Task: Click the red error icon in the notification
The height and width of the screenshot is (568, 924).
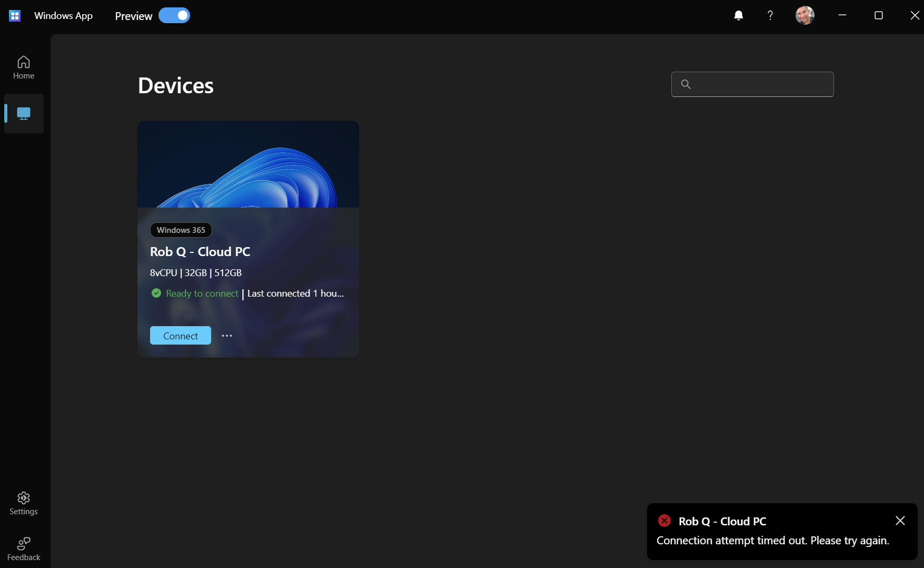Action: [664, 521]
